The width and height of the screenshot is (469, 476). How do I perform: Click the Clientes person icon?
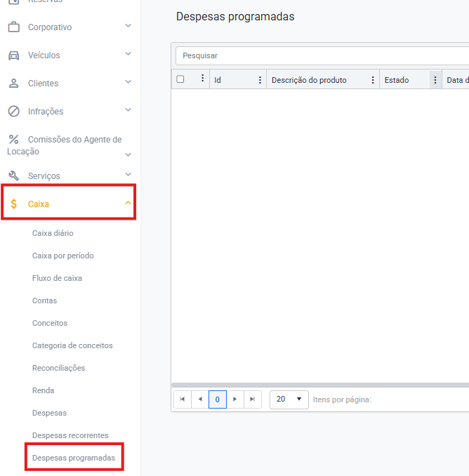click(x=13, y=84)
